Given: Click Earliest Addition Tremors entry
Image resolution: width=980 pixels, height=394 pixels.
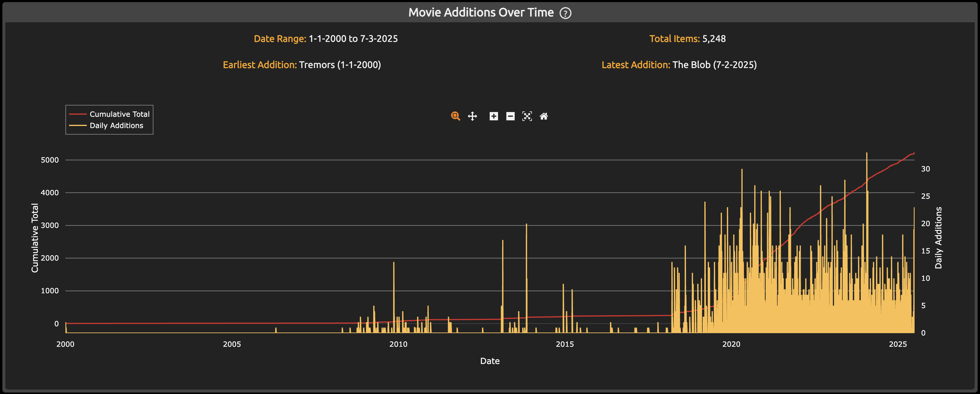Looking at the screenshot, I should (x=339, y=65).
